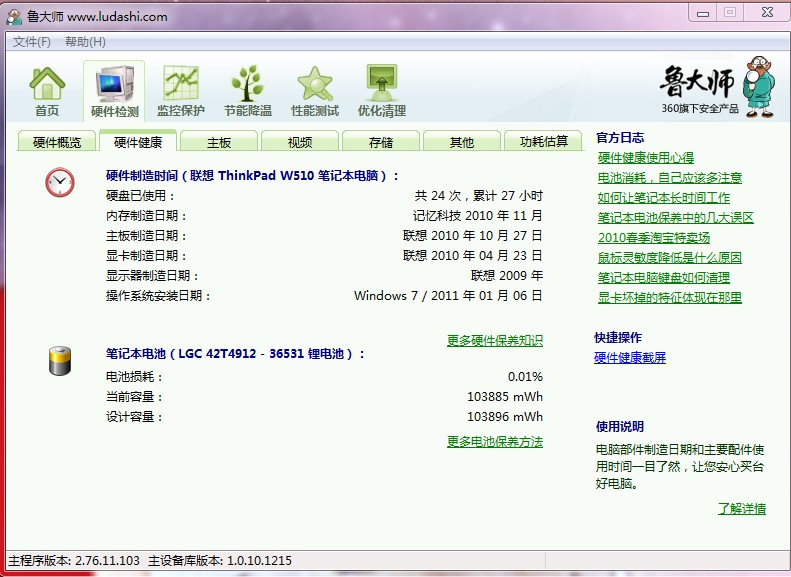
Task: Switch to the 硬件概览 tab
Action: (x=56, y=142)
